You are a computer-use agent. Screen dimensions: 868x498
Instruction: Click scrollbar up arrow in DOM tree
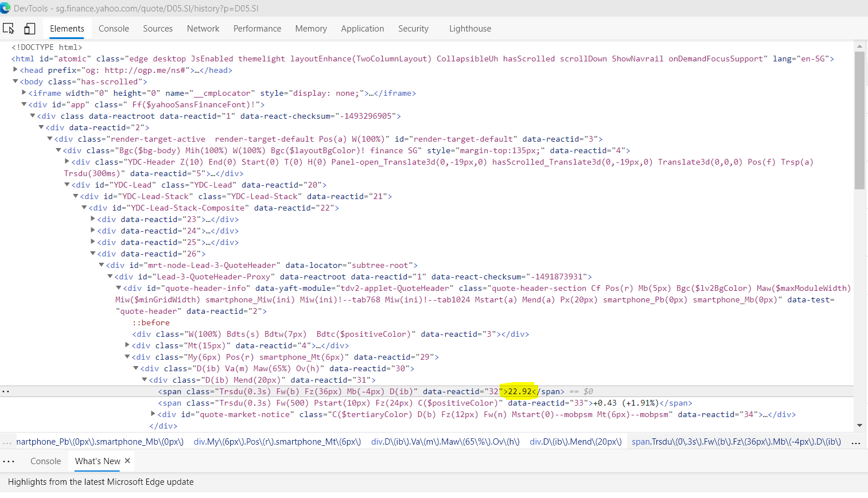859,46
